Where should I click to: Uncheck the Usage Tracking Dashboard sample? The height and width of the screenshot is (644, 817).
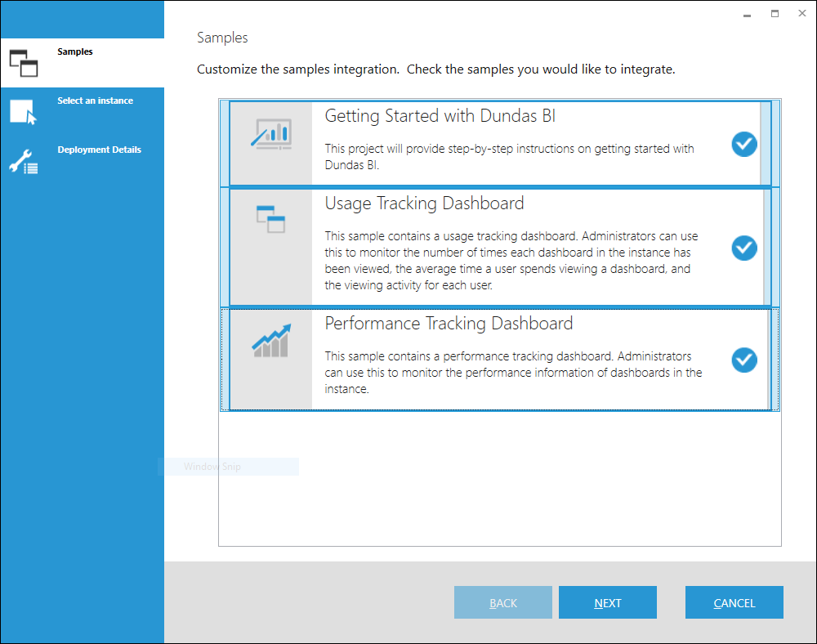point(744,248)
